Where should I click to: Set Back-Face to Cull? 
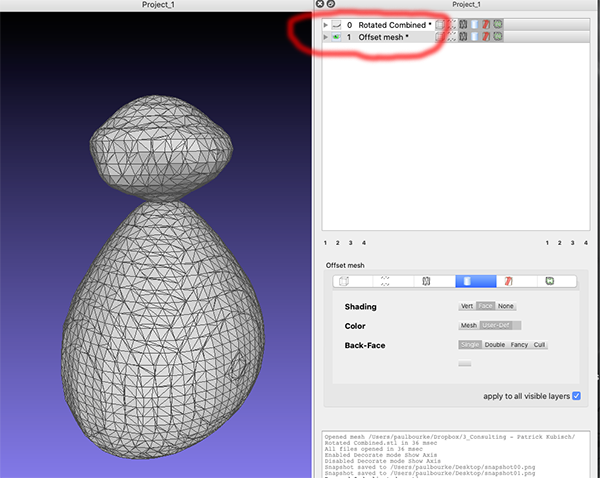click(539, 344)
